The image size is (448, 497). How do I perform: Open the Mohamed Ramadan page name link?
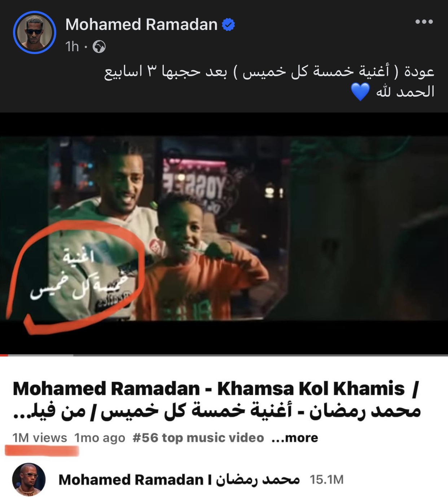click(x=141, y=25)
